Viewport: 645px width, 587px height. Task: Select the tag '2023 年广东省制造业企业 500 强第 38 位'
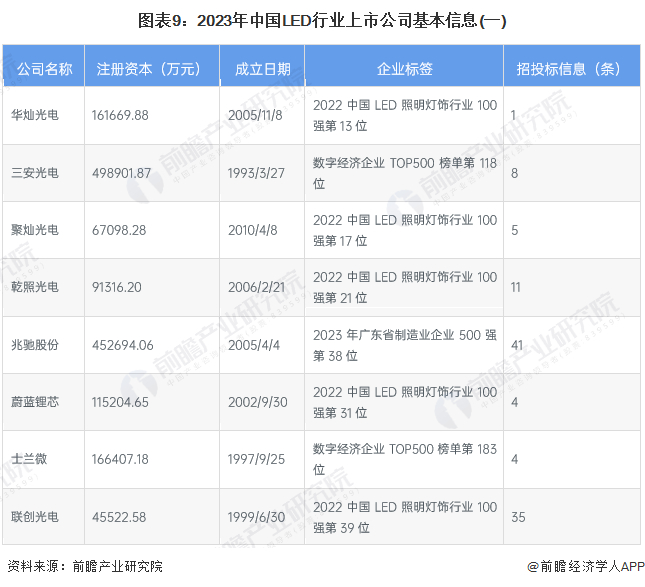click(405, 345)
